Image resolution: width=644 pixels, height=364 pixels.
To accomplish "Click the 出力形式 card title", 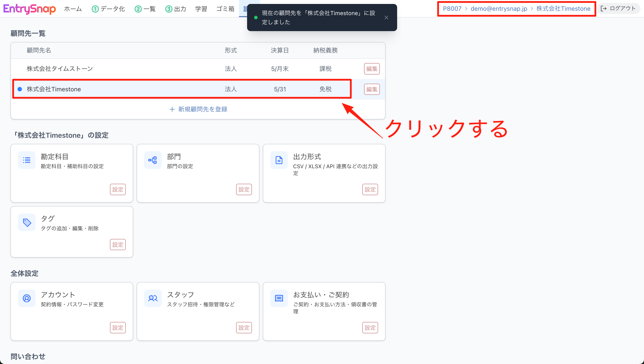I will pyautogui.click(x=307, y=157).
